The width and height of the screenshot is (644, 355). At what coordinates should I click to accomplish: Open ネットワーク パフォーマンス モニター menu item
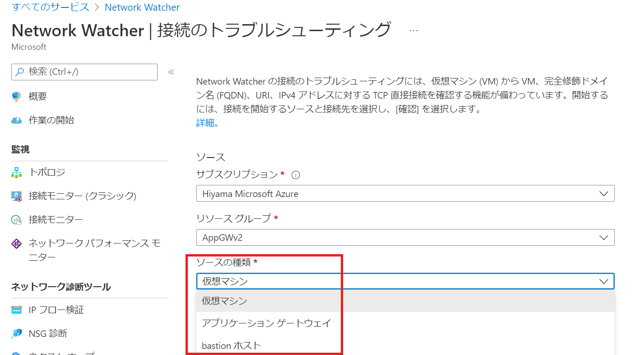[x=95, y=250]
